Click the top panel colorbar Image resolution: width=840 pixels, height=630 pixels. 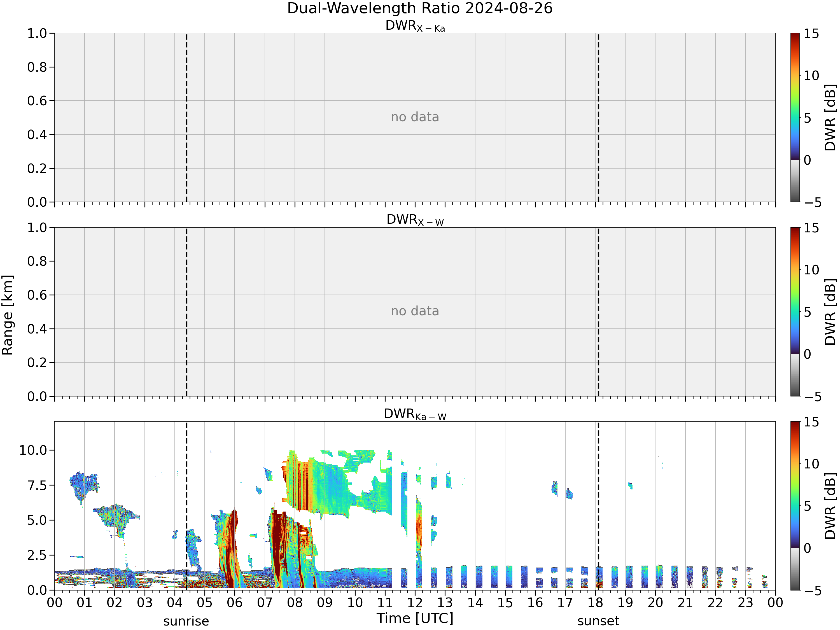pyautogui.click(x=795, y=117)
